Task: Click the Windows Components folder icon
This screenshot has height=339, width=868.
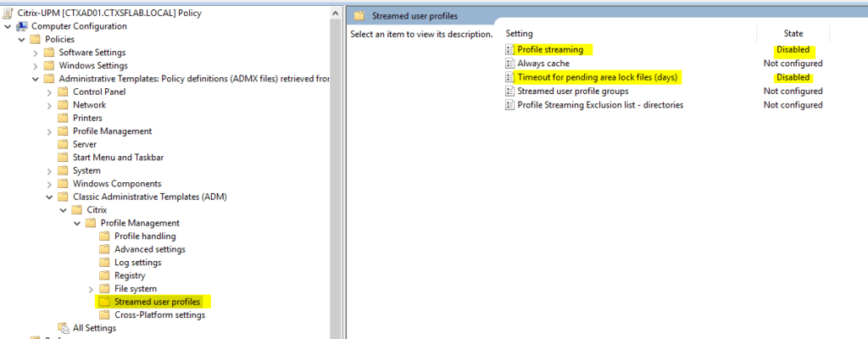Action: pos(64,183)
